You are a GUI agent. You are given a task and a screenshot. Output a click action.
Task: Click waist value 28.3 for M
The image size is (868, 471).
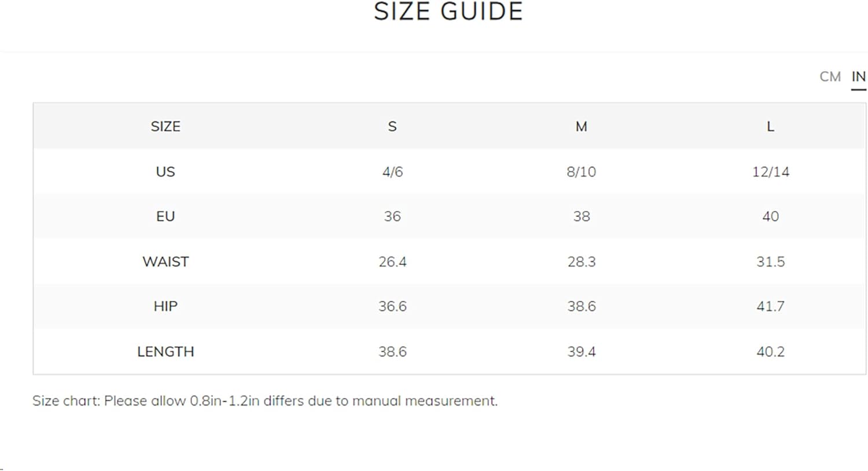pyautogui.click(x=582, y=262)
